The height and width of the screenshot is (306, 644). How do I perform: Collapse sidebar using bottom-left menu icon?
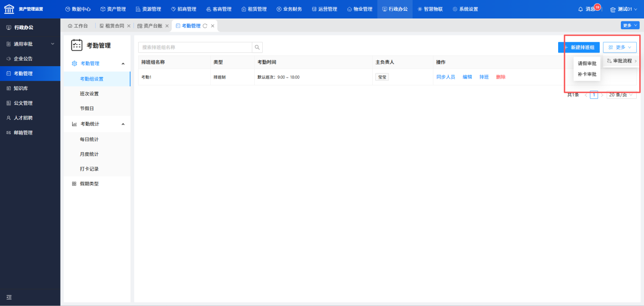(x=9, y=297)
